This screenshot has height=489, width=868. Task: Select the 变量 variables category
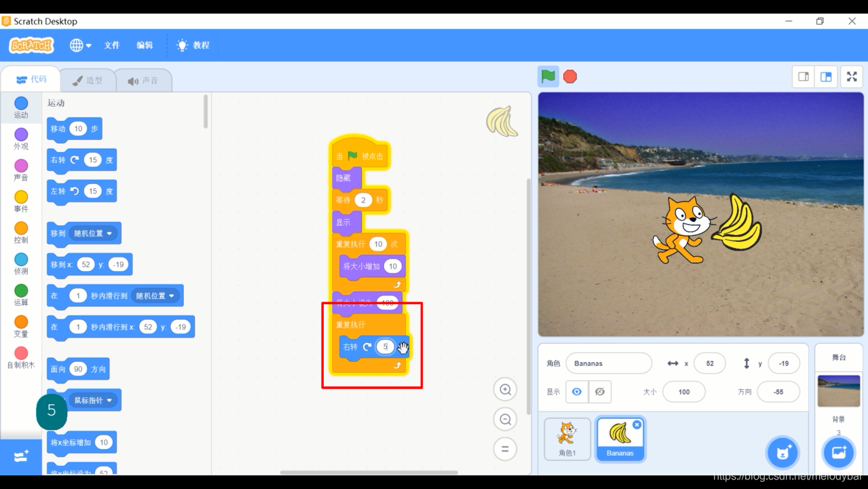[x=21, y=326]
